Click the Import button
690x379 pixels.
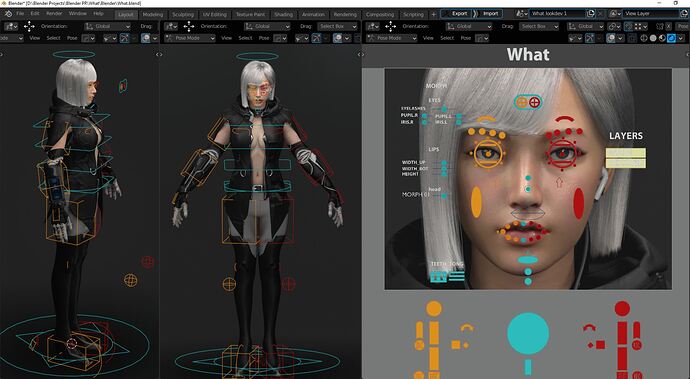[490, 14]
